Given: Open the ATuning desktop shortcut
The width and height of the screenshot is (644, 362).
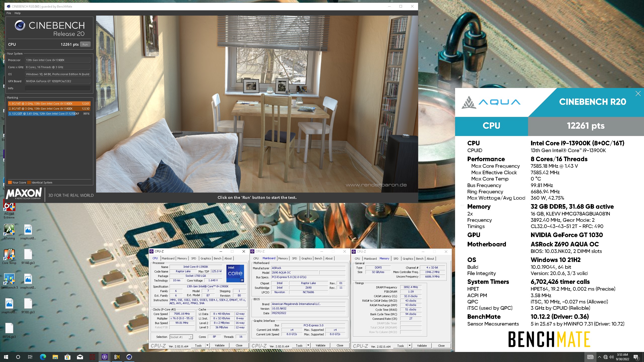Looking at the screenshot, I should (9, 232).
